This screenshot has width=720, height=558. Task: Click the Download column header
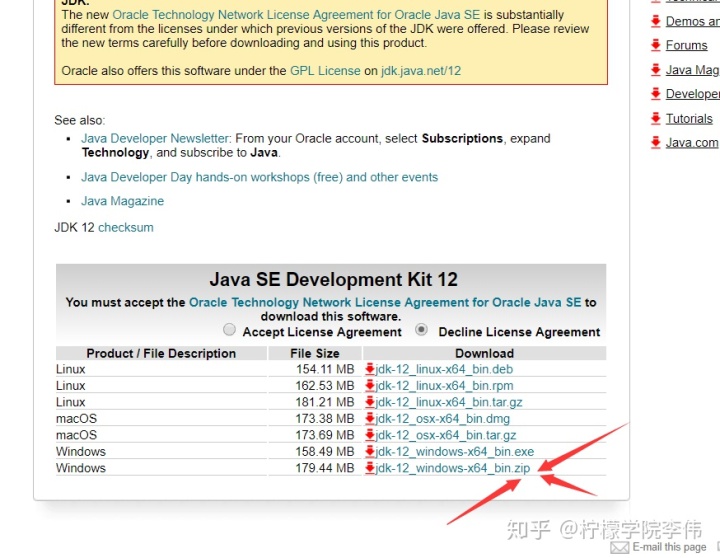pos(484,353)
